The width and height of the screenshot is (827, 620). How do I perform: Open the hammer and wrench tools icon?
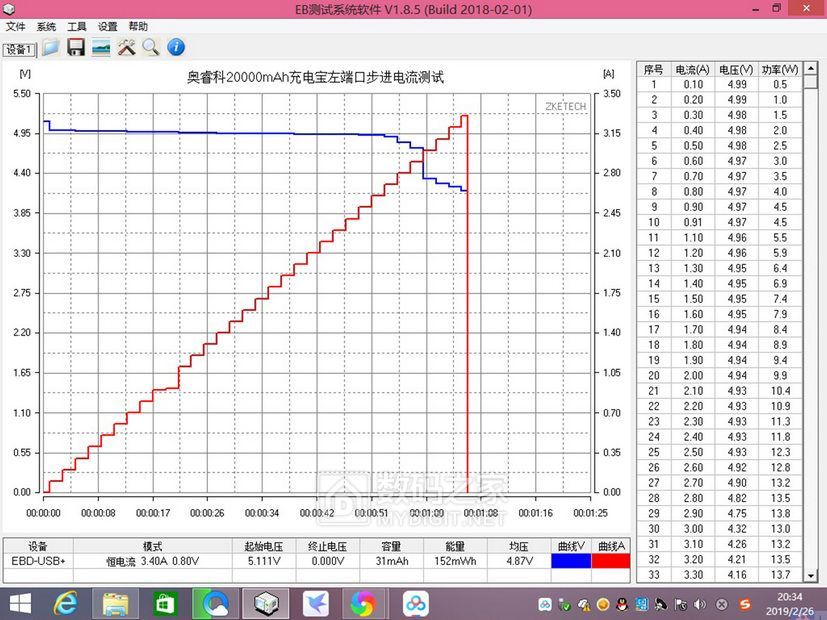coord(126,47)
